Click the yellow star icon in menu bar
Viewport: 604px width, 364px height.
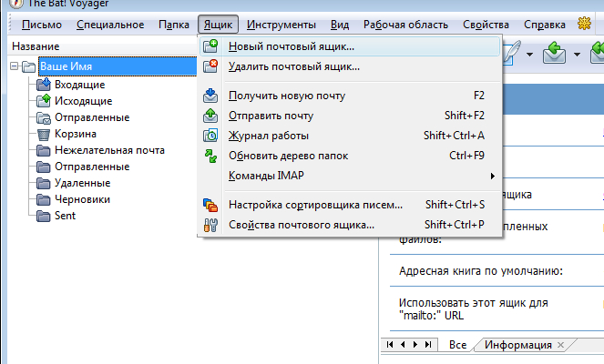click(x=584, y=24)
